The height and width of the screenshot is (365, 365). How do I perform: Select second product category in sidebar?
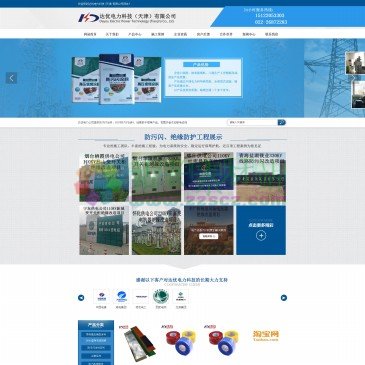click(96, 341)
